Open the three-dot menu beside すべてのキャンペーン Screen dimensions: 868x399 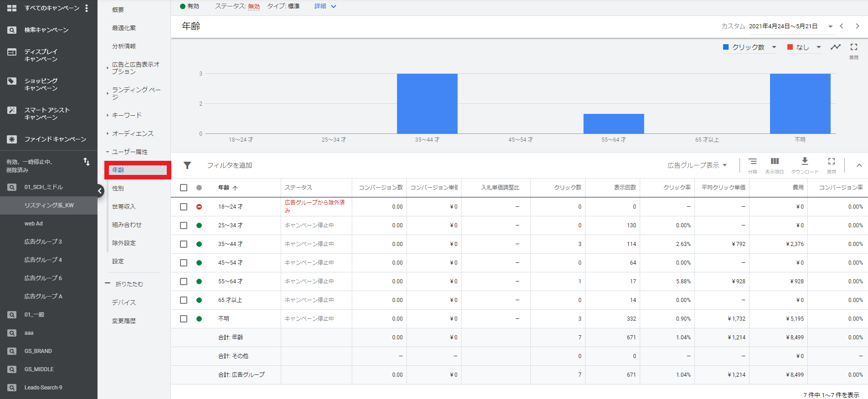(x=87, y=8)
